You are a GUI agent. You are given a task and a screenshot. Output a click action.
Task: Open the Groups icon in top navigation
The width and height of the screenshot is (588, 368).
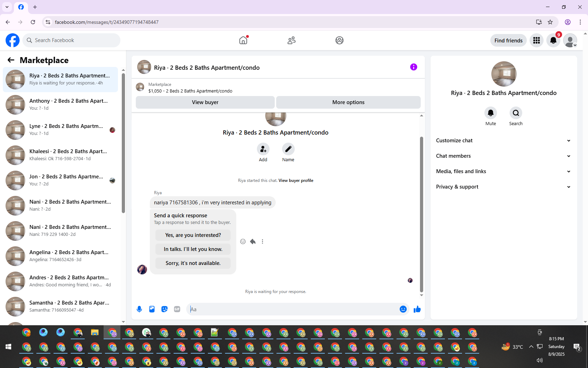click(339, 40)
